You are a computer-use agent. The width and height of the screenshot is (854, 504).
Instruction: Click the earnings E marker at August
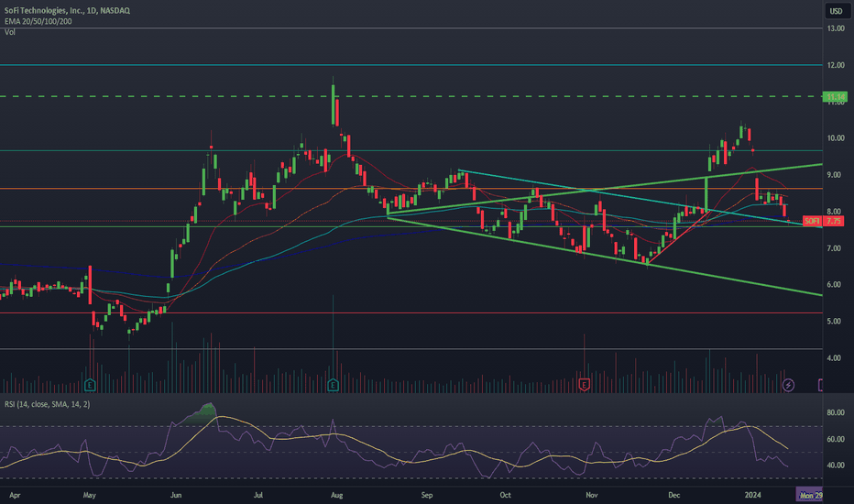[334, 385]
